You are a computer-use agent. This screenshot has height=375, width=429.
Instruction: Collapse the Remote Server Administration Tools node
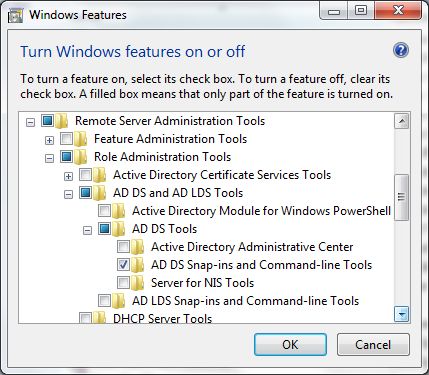tap(30, 122)
